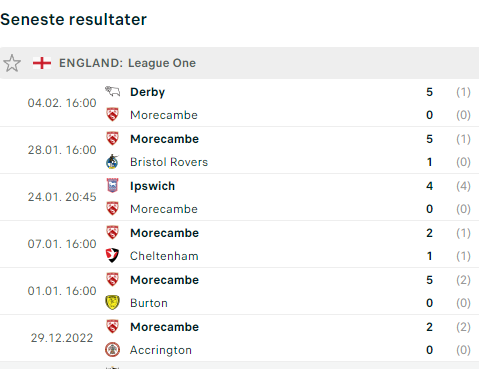Open the 28.01. 16:00 match row
The height and width of the screenshot is (369, 479).
point(239,150)
